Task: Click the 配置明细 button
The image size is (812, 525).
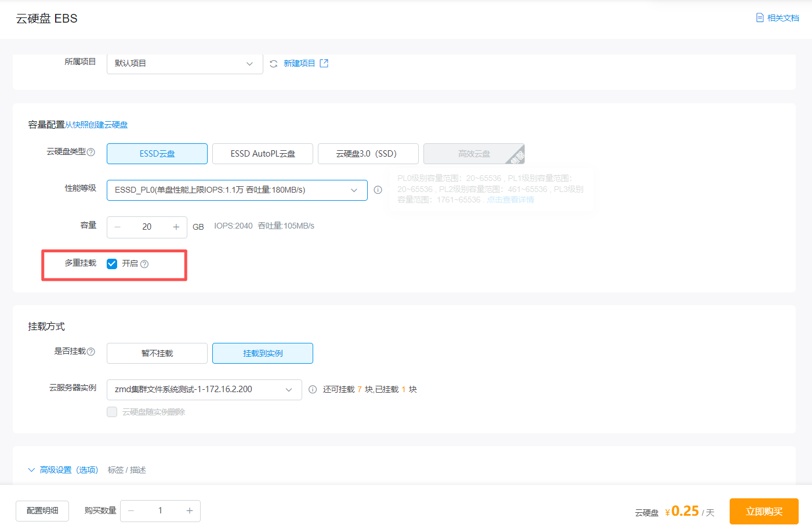Action: click(42, 511)
